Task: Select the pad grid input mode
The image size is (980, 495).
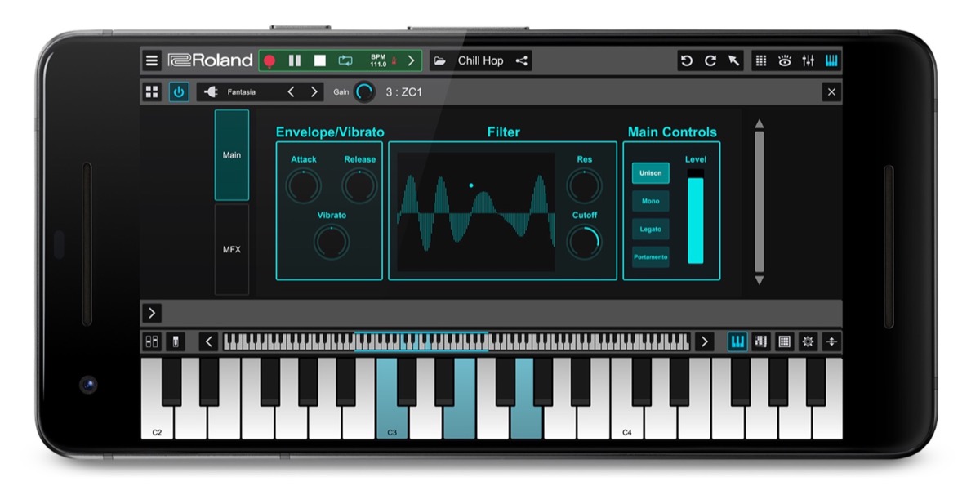Action: point(785,341)
